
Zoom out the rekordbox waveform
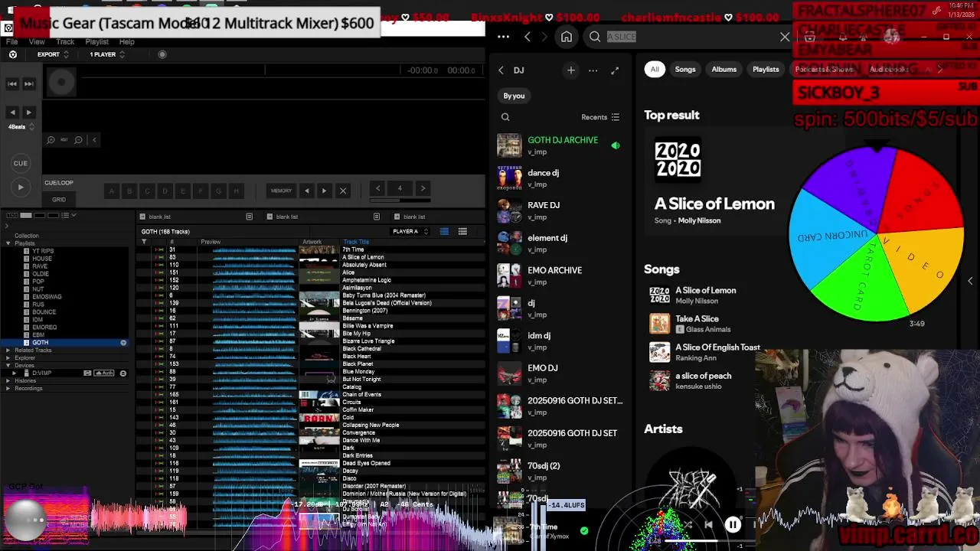(78, 140)
